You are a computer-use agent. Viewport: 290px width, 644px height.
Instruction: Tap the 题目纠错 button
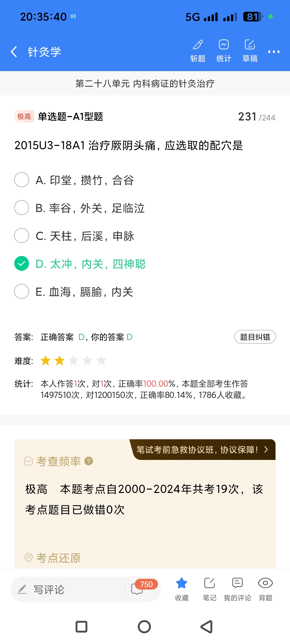coord(255,337)
